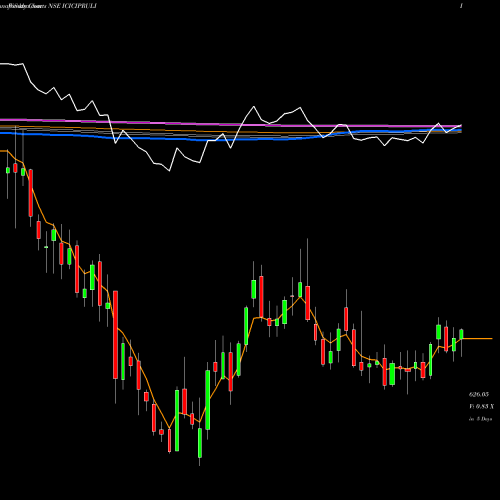Click the NSE ICICIPRULI chart title text

point(73,6)
